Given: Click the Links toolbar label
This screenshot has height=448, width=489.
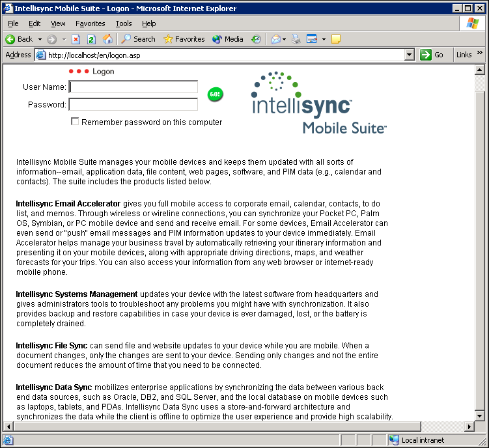Looking at the screenshot, I should coord(464,55).
